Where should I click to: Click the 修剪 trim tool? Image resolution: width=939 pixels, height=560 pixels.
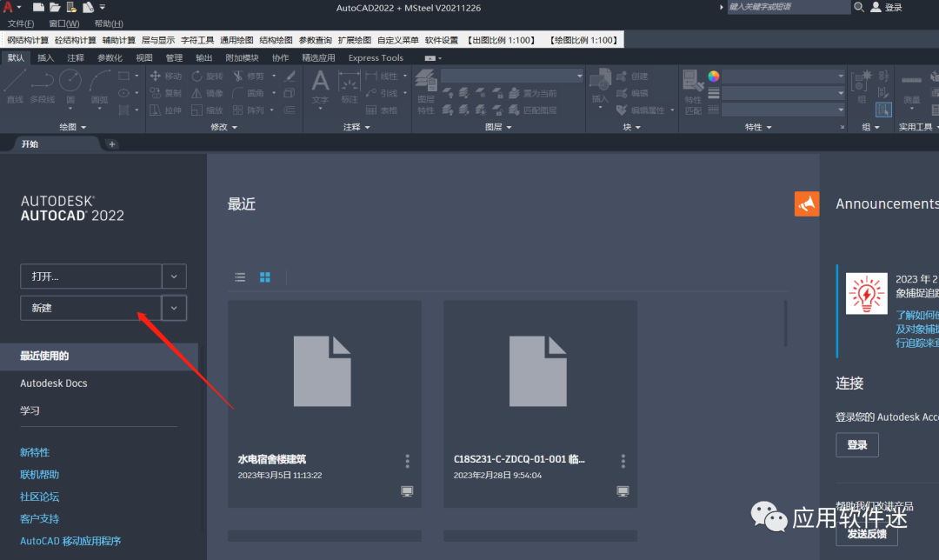click(249, 76)
